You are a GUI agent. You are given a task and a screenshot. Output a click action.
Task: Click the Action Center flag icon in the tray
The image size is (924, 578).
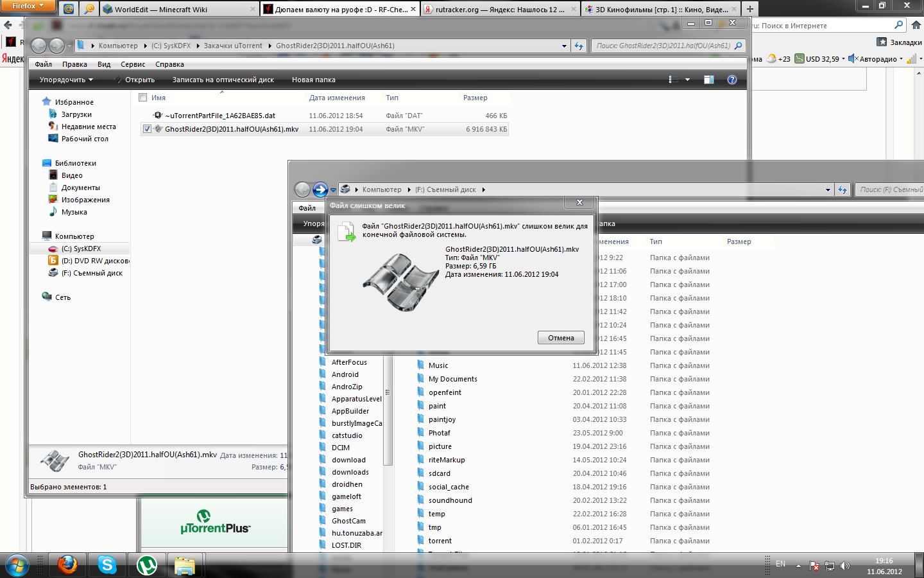[x=814, y=566]
